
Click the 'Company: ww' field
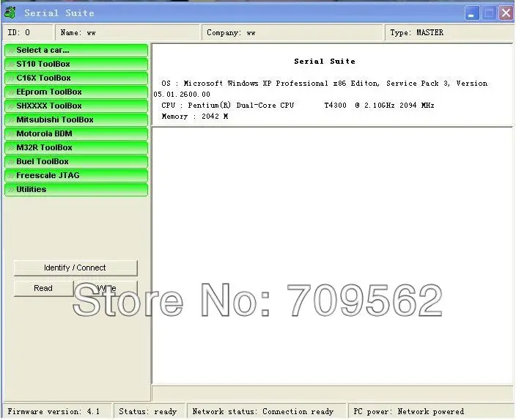click(x=292, y=32)
